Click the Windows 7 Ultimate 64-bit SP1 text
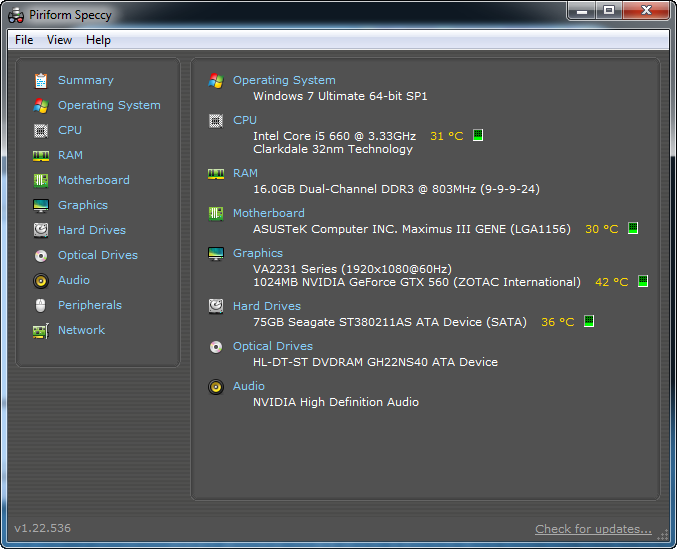 pos(340,96)
